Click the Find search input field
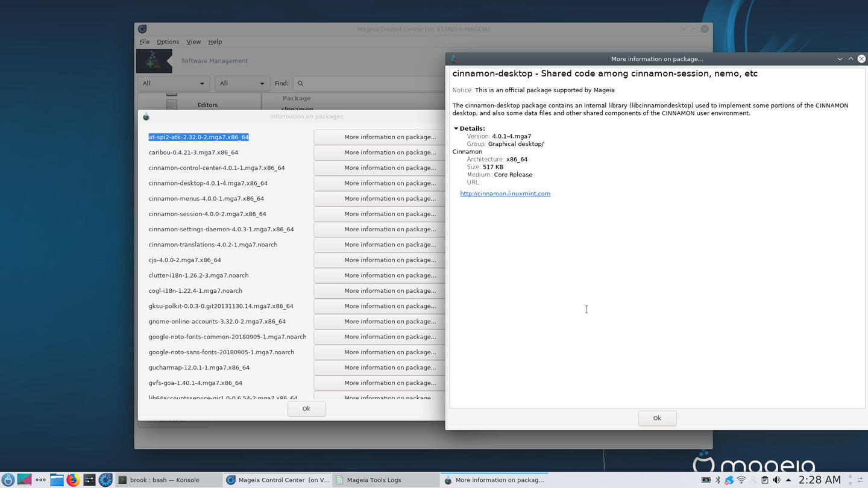 (369, 83)
